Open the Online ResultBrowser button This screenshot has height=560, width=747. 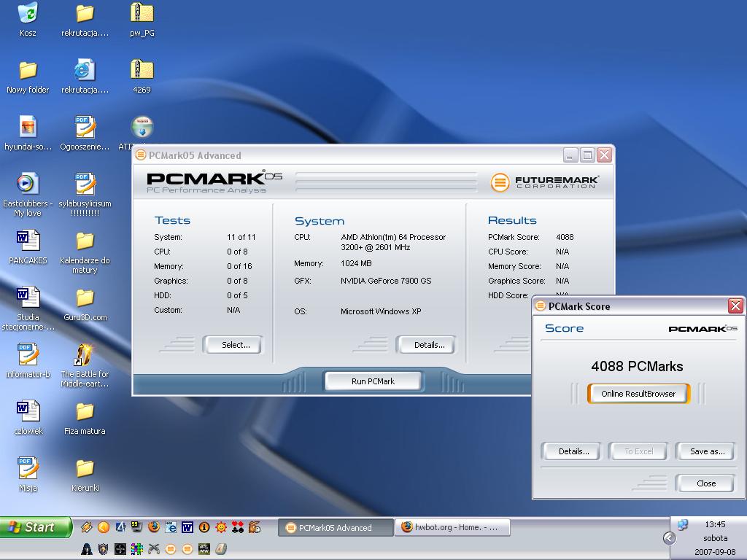tap(638, 394)
